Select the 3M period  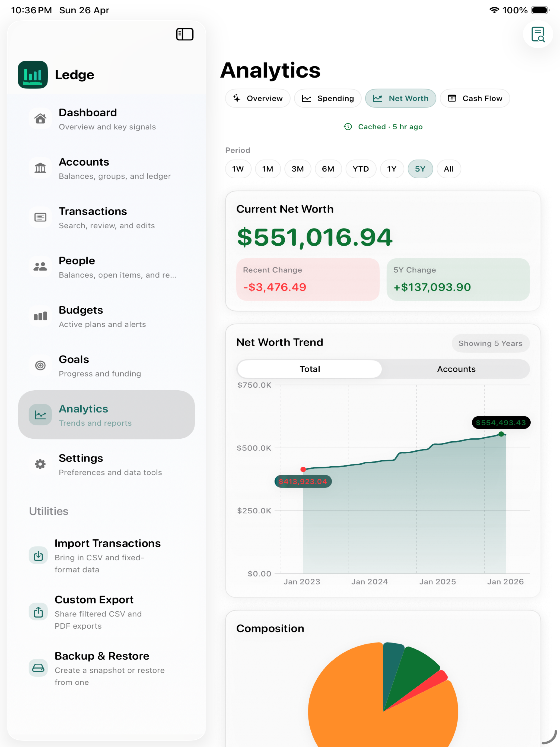click(297, 169)
